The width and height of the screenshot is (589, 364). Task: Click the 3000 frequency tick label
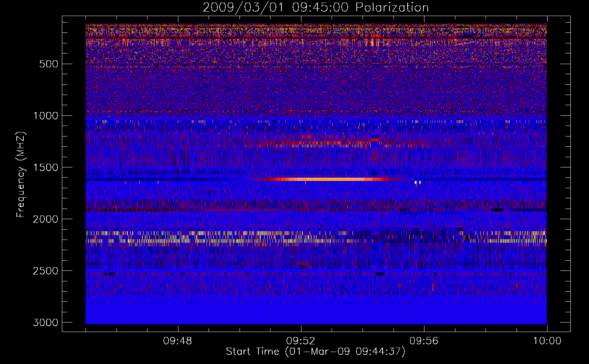tap(46, 323)
